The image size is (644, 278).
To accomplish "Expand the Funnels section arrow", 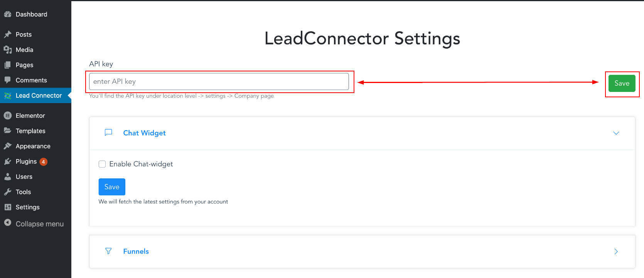I will click(616, 252).
